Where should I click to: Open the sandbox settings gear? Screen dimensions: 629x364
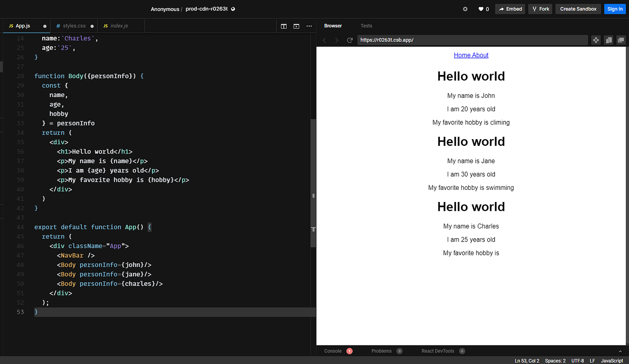pyautogui.click(x=465, y=9)
